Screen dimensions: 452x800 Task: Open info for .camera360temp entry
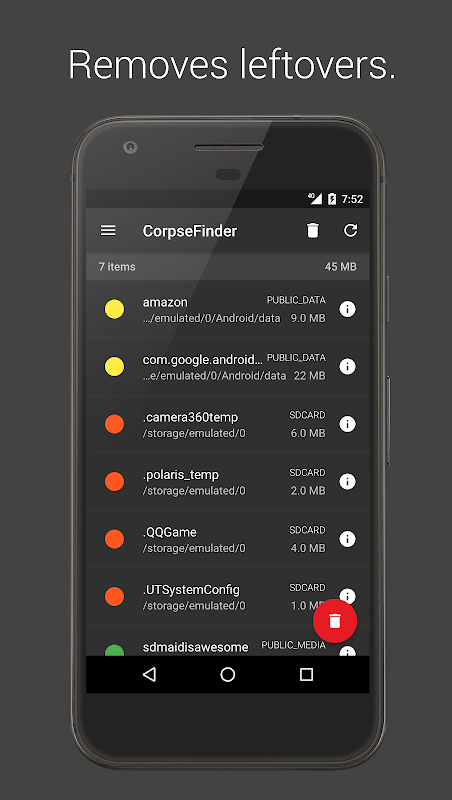coord(347,424)
